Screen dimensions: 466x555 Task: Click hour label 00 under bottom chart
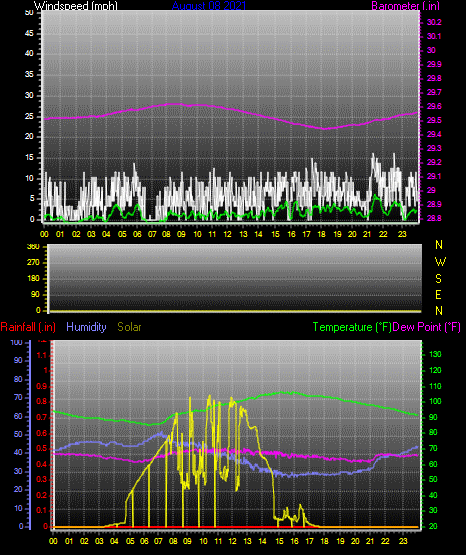[53, 541]
